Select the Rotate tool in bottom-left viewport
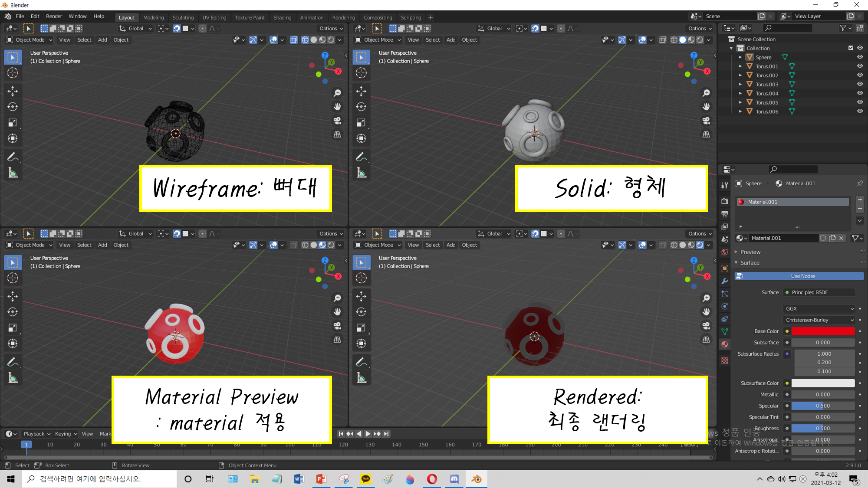The image size is (868, 488). point(13,312)
